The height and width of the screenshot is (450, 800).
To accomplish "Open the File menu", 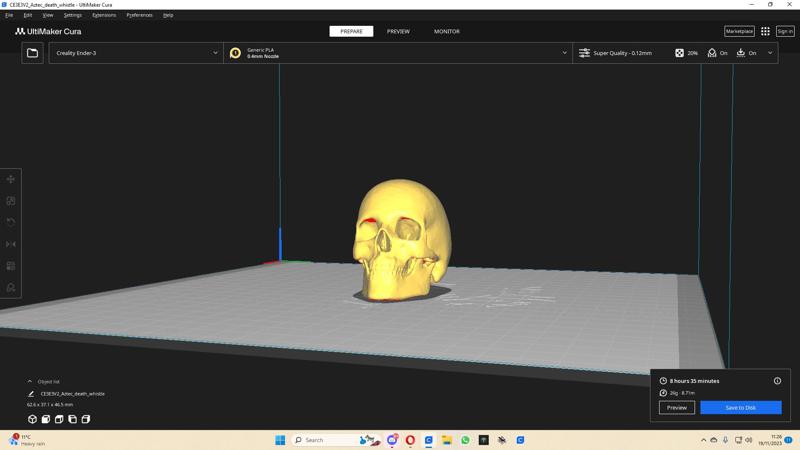I will tap(9, 15).
